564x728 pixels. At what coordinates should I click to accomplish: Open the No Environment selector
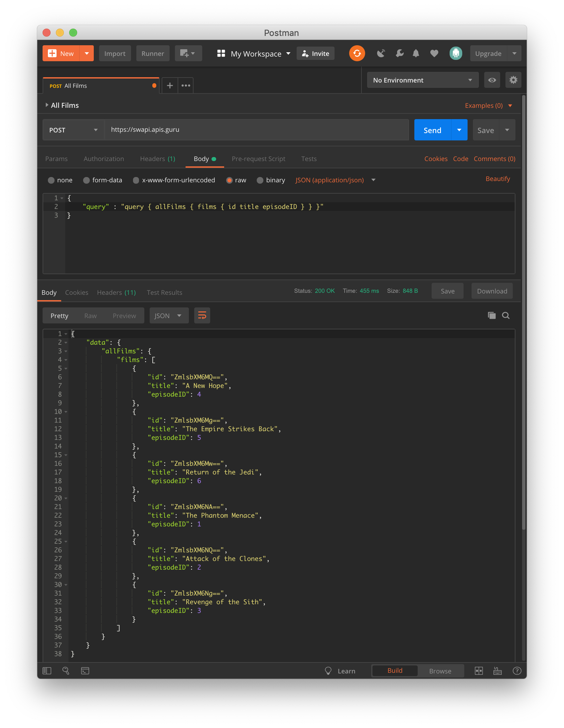(423, 80)
